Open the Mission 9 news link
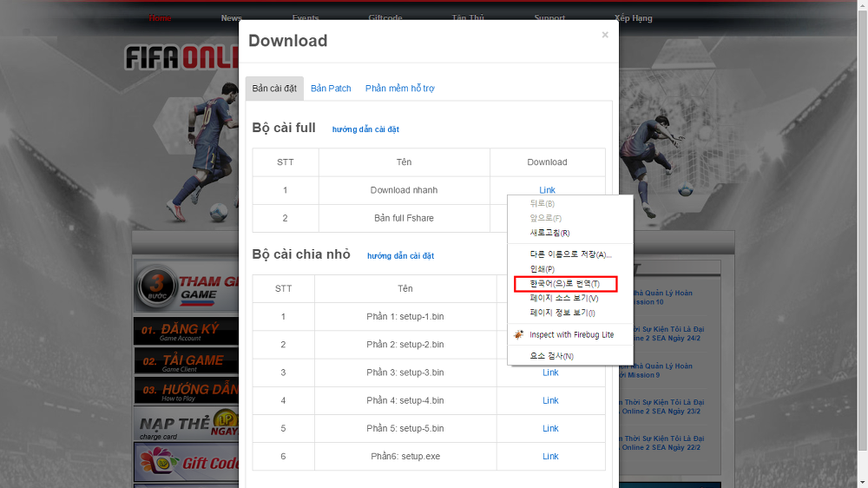 (x=655, y=371)
